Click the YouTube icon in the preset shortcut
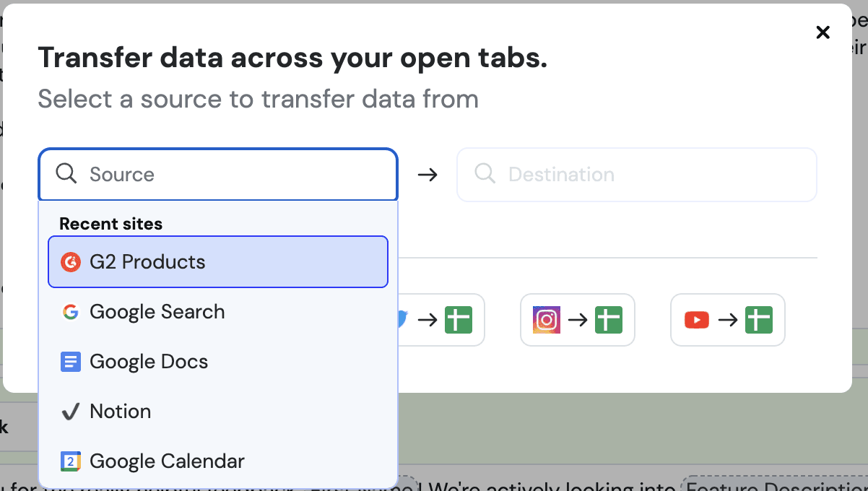868x491 pixels. tap(696, 320)
